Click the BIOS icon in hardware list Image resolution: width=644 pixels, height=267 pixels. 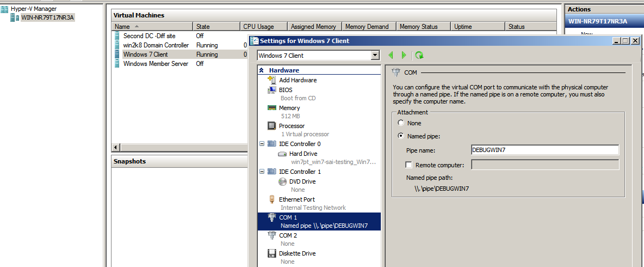click(x=272, y=90)
